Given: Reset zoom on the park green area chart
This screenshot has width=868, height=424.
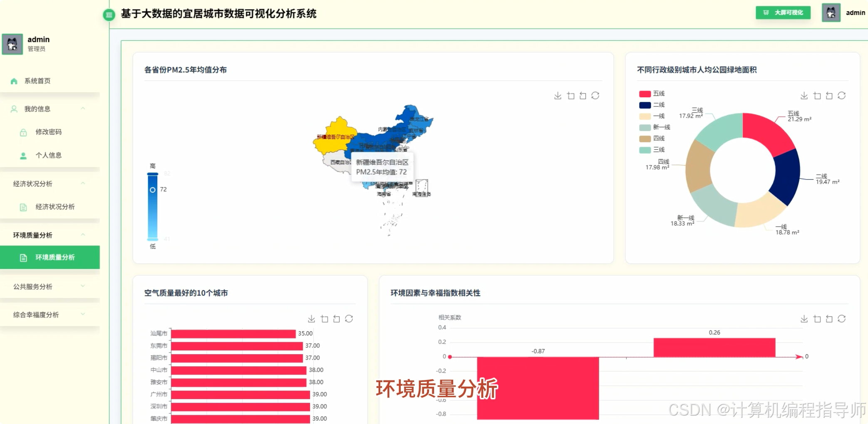Looking at the screenshot, I should pos(829,96).
